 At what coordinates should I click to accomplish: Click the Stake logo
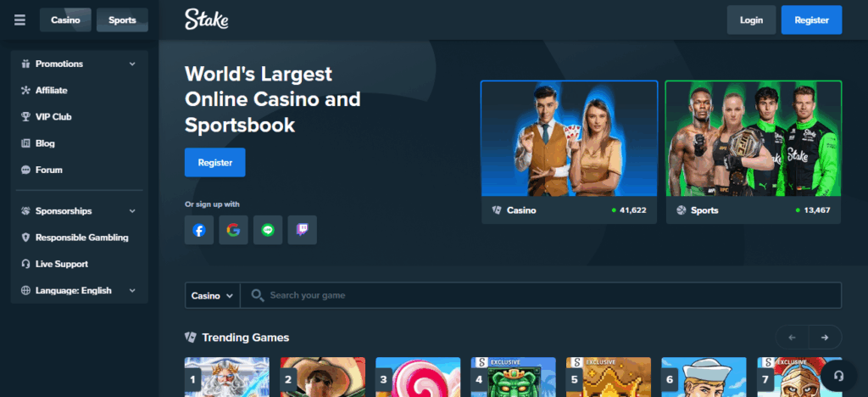pos(207,20)
